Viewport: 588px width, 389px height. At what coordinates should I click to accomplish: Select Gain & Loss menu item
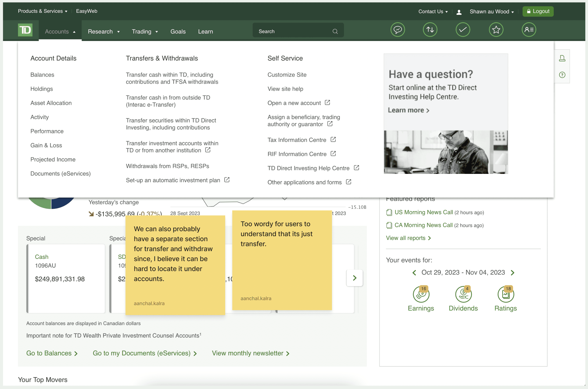click(46, 145)
